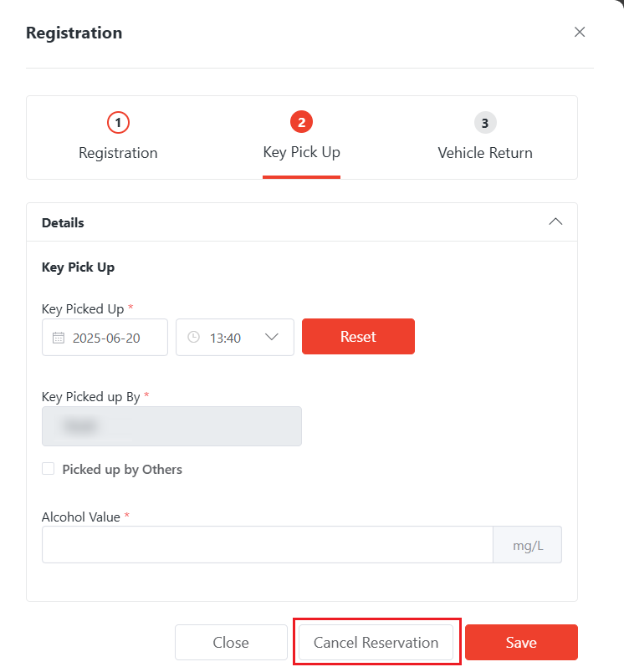The width and height of the screenshot is (624, 672).
Task: Click the step 2 circle icon
Action: [301, 123]
